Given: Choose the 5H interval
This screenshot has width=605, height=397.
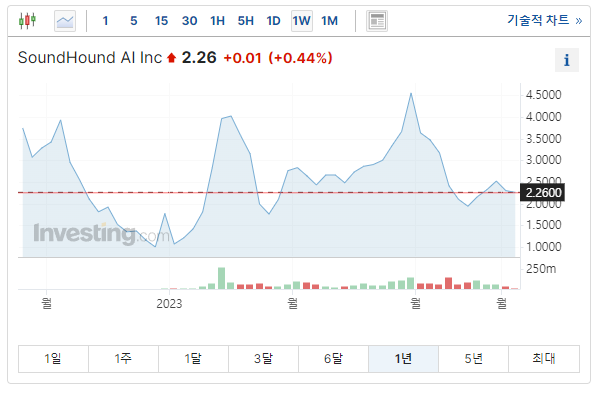Looking at the screenshot, I should [x=245, y=21].
